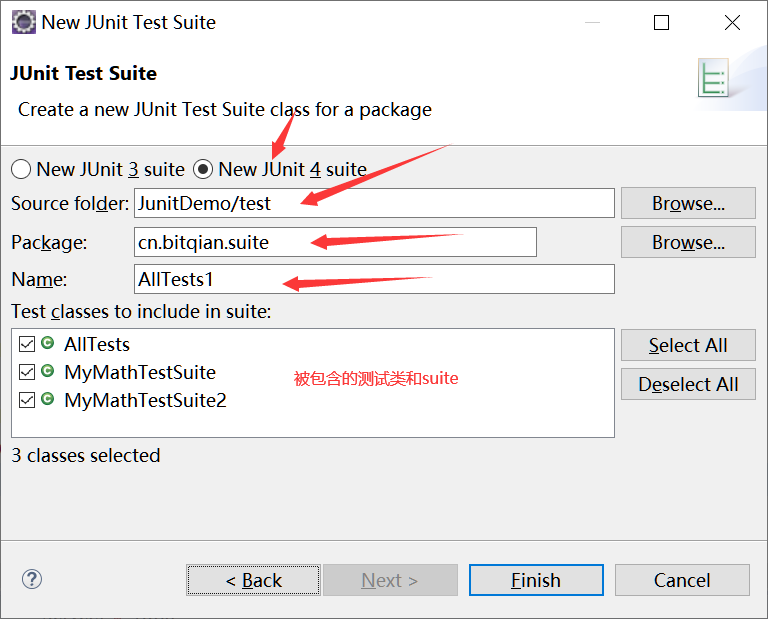Click the Package field cn.bitqian.suite

pyautogui.click(x=335, y=242)
